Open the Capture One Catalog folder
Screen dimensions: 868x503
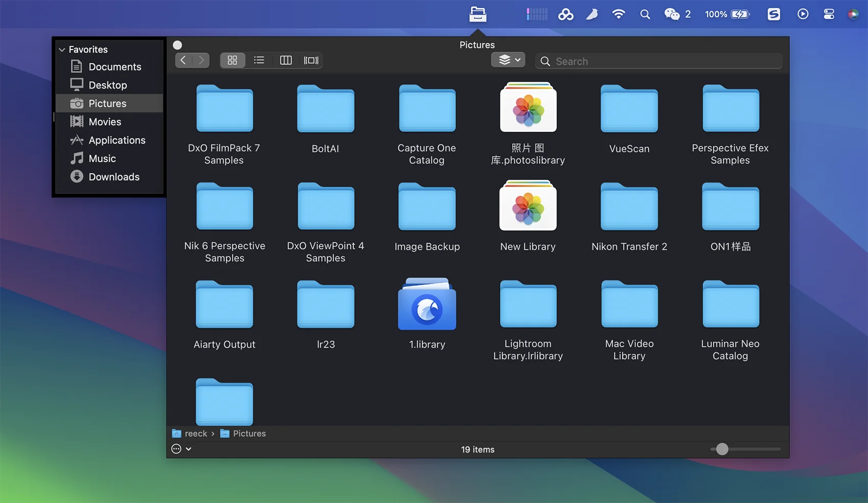tap(427, 108)
